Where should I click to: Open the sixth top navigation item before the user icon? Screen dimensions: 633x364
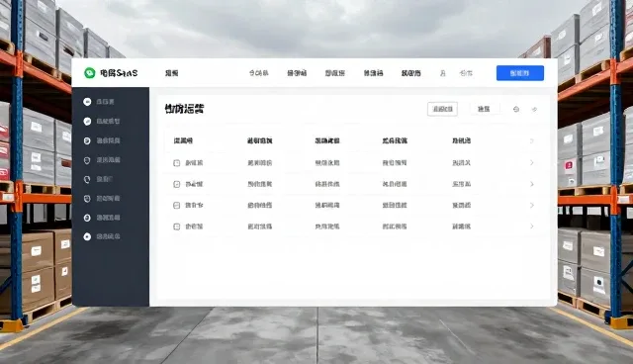coord(411,73)
